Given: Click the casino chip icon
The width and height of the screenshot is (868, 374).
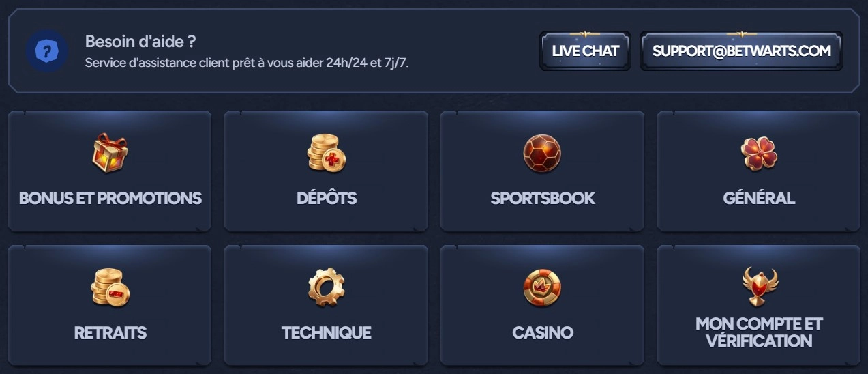Looking at the screenshot, I should point(542,287).
